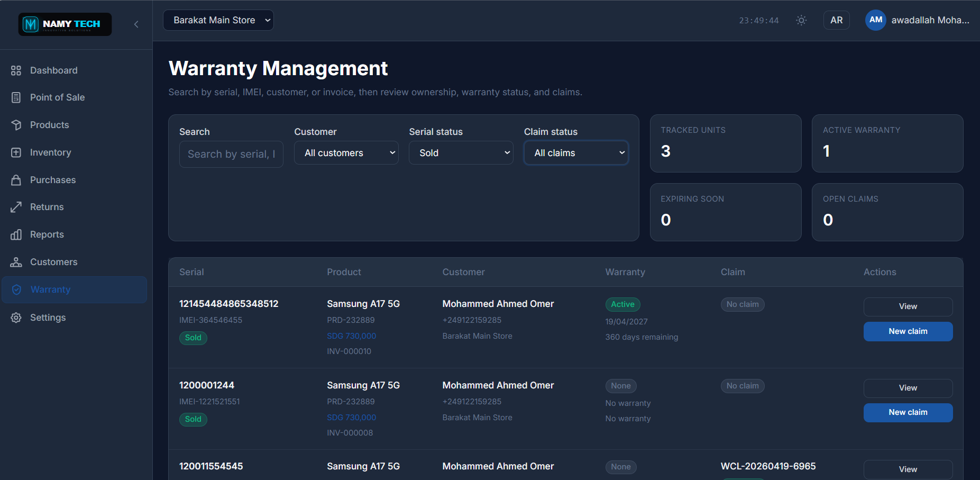980x480 pixels.
Task: Click the Reports bar chart icon
Action: coord(16,234)
